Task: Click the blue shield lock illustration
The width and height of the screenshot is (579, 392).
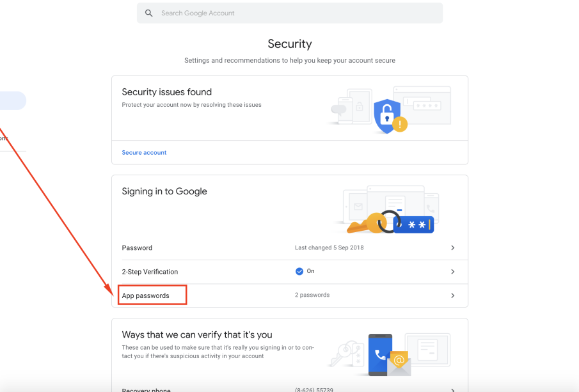Action: 385,116
